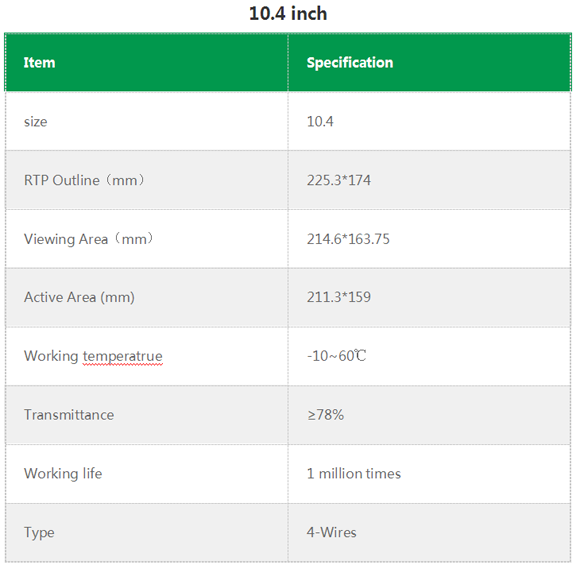Click the 'Transmittance' row label
The image size is (577, 569).
69,415
